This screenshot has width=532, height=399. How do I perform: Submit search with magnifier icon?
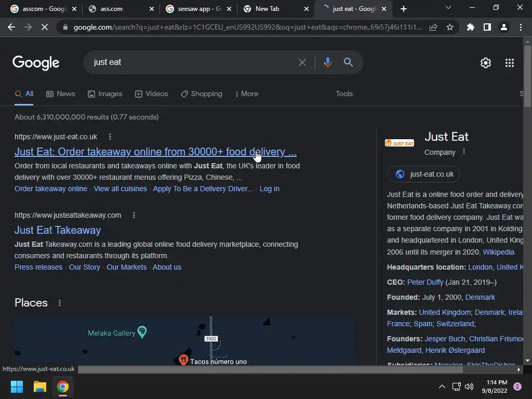pos(348,62)
